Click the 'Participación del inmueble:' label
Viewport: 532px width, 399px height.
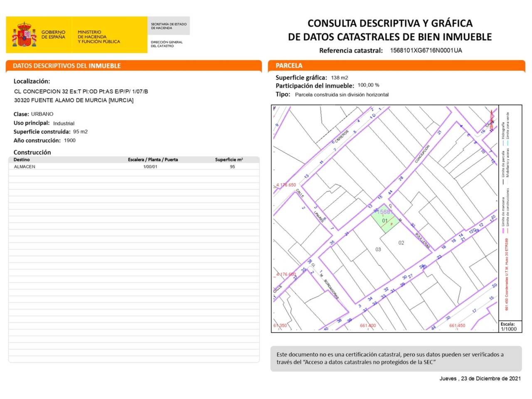[315, 86]
